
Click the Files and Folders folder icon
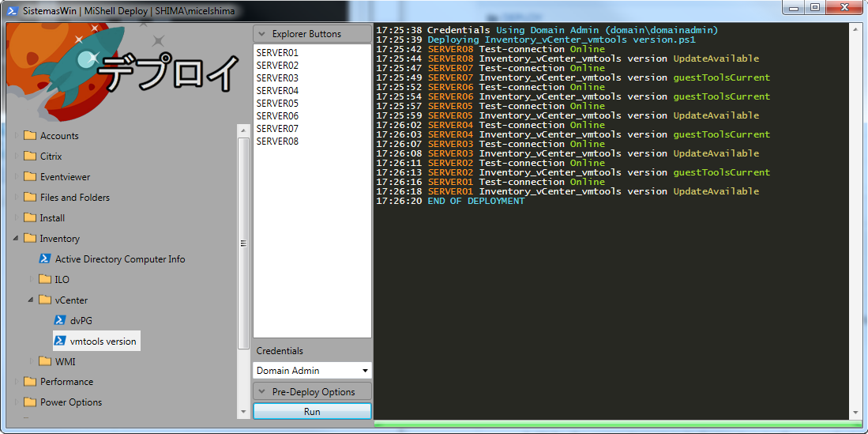pyautogui.click(x=30, y=198)
